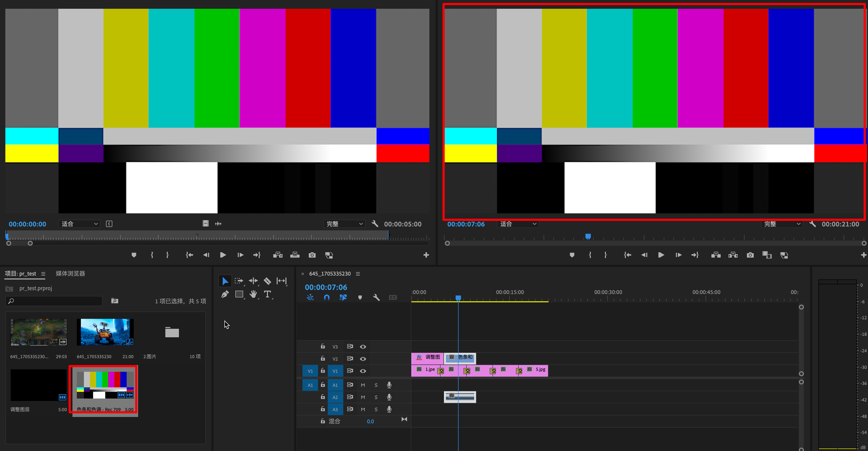The image size is (868, 451).
Task: Step forward one frame in Program monitor
Action: click(x=678, y=255)
